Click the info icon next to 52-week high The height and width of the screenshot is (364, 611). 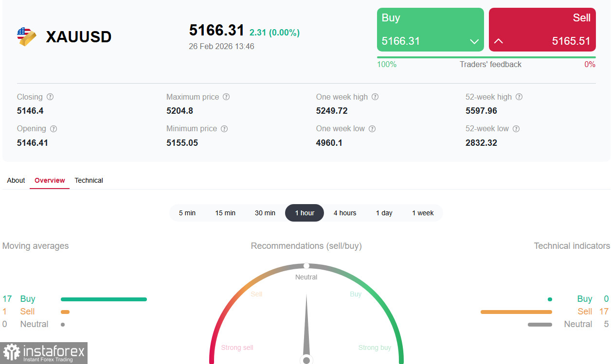519,97
